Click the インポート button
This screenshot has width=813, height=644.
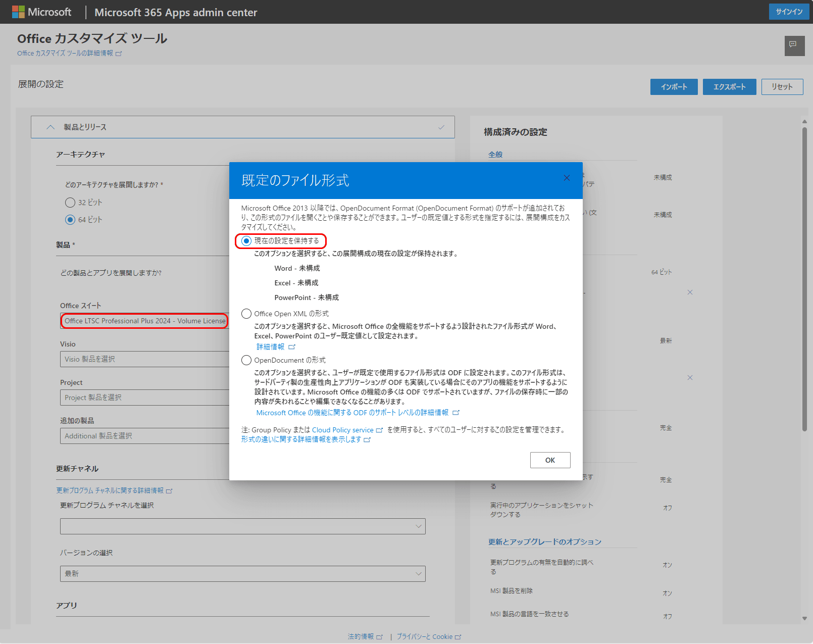click(x=674, y=87)
